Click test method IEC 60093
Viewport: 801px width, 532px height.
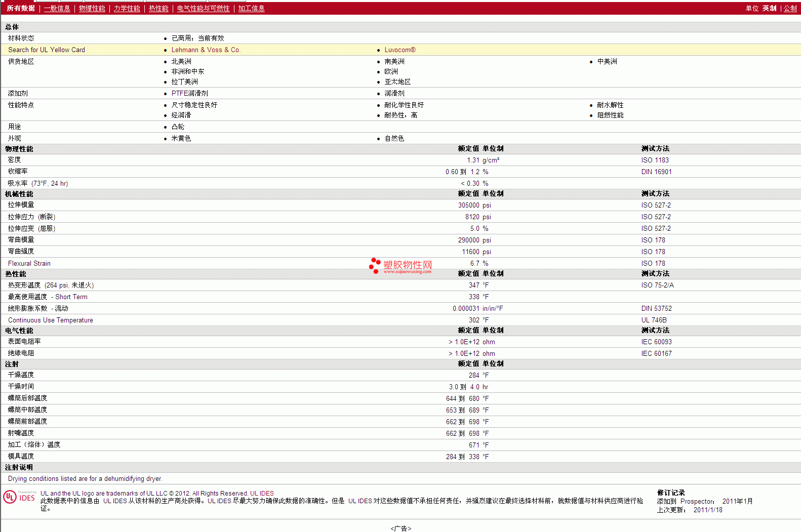[657, 342]
